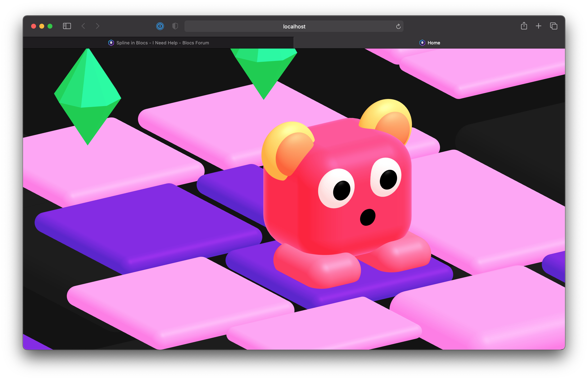Image resolution: width=588 pixels, height=380 pixels.
Task: Open a new tab with plus icon
Action: click(538, 26)
